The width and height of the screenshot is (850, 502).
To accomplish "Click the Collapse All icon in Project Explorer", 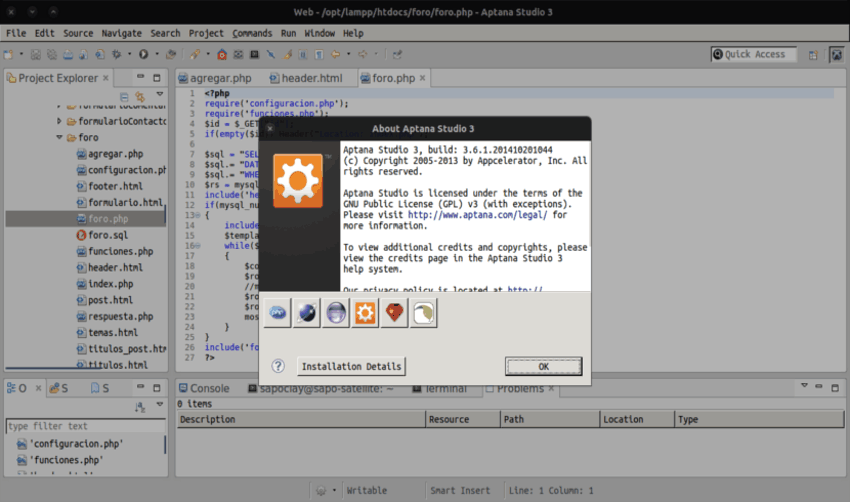I will (x=125, y=96).
